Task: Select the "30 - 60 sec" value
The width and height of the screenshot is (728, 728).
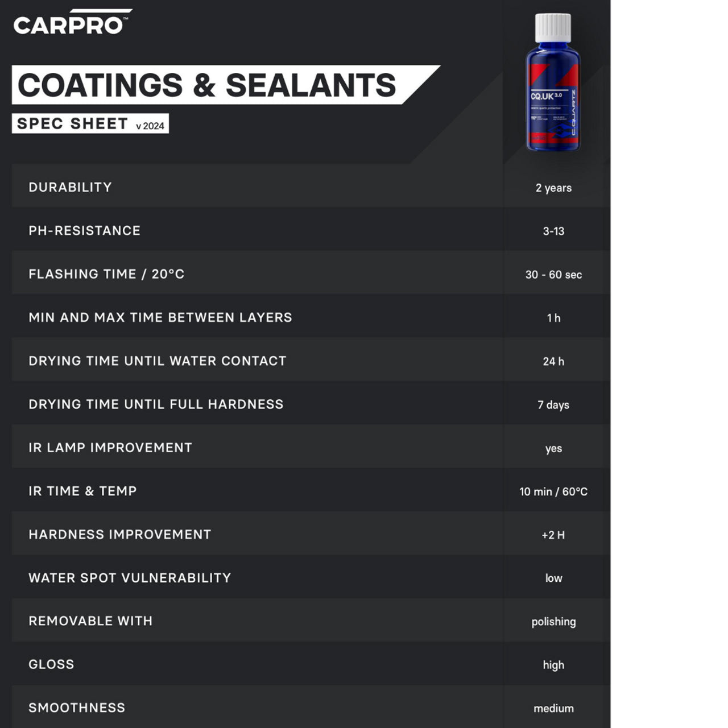Action: coord(553,275)
